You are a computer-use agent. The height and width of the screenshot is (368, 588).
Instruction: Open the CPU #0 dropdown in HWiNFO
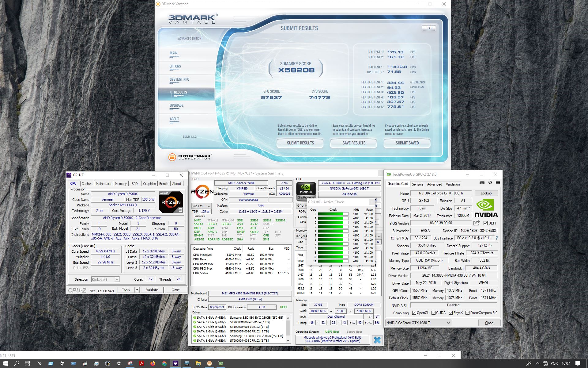tap(202, 206)
